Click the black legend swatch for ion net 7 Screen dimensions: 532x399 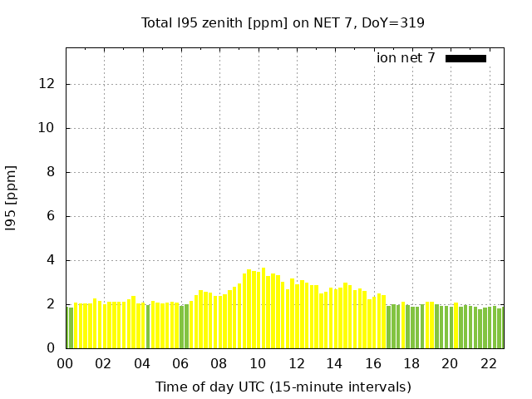[465, 58]
